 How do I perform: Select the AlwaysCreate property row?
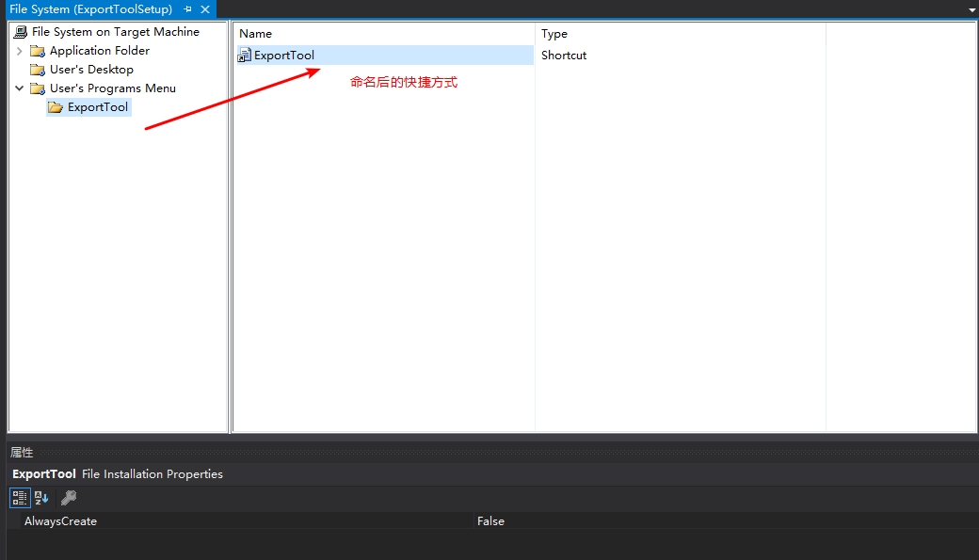click(60, 521)
